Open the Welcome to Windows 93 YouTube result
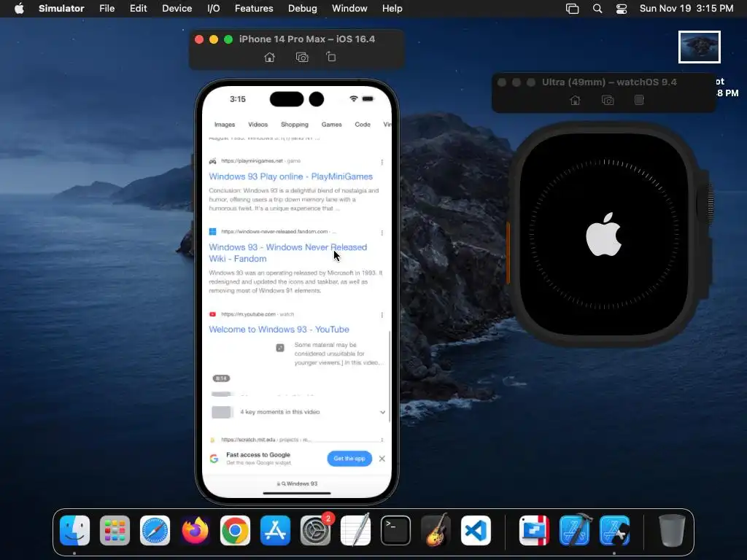The width and height of the screenshot is (747, 560). [279, 329]
